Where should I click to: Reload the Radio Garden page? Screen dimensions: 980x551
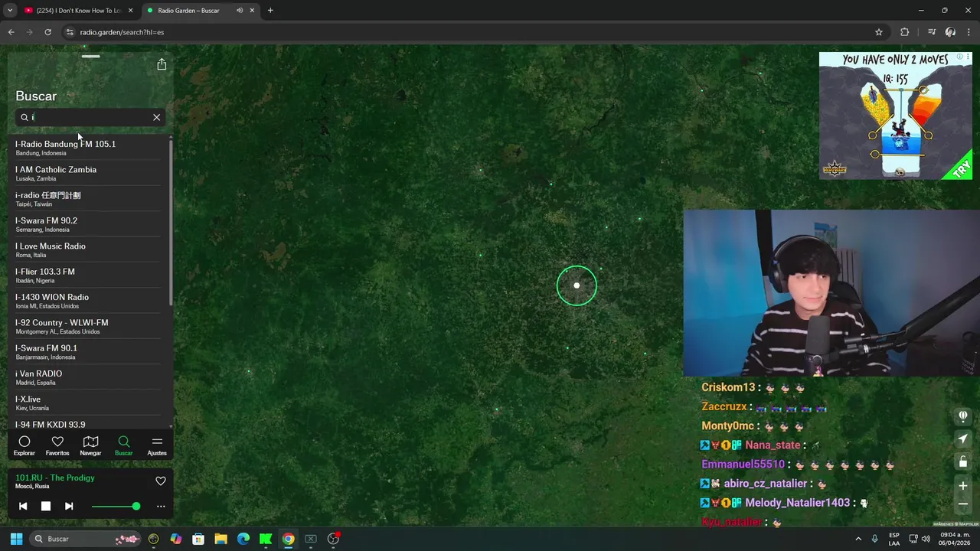click(x=47, y=32)
